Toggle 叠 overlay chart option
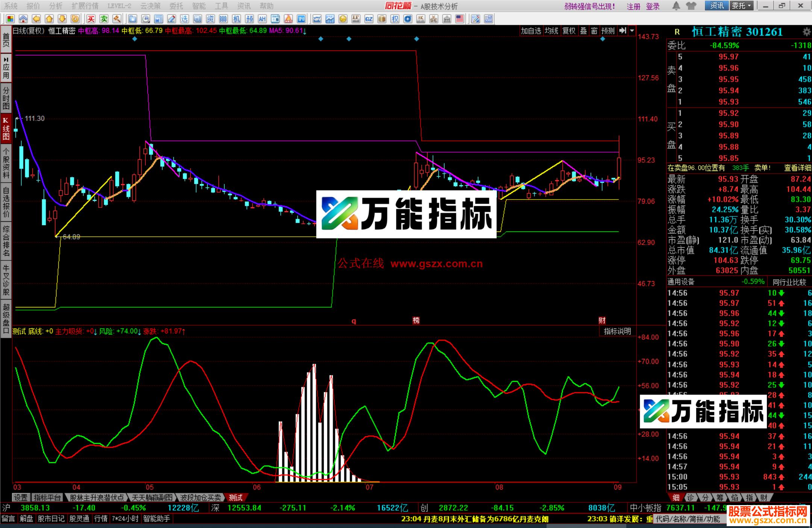 [583, 31]
